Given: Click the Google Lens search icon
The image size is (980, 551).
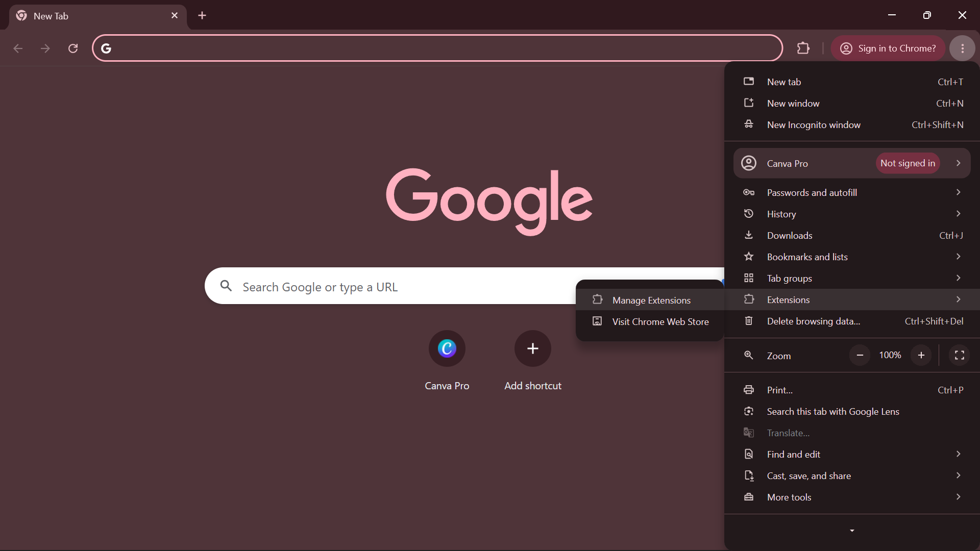Looking at the screenshot, I should (749, 411).
